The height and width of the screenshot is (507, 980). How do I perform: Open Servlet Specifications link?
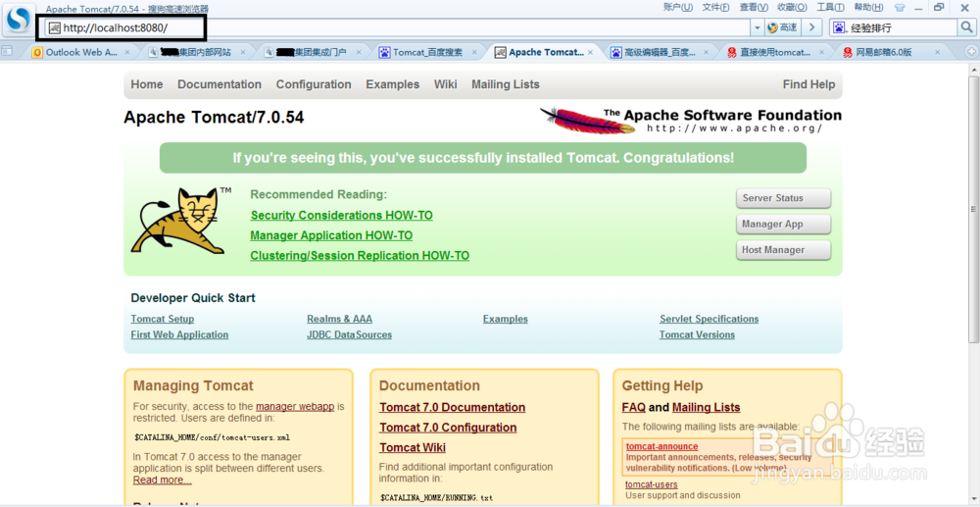pos(710,319)
